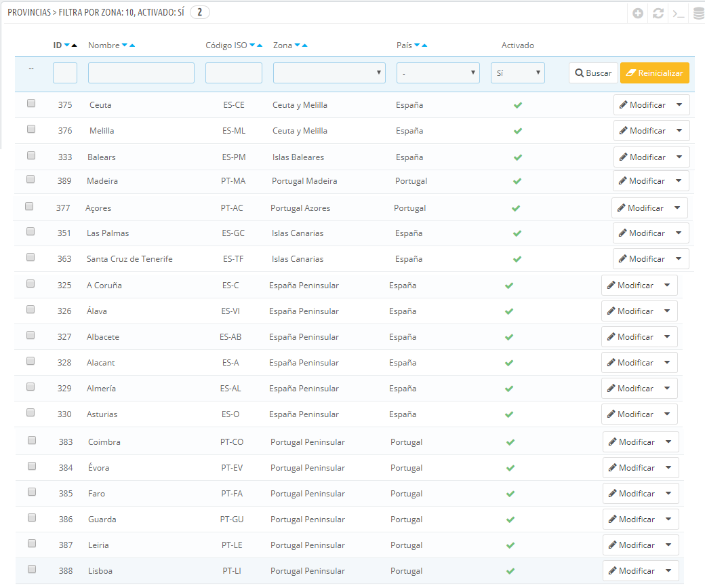Image resolution: width=705 pixels, height=588 pixels.
Task: Toggle the green activated checkmark for Ceuta
Action: coord(518,106)
